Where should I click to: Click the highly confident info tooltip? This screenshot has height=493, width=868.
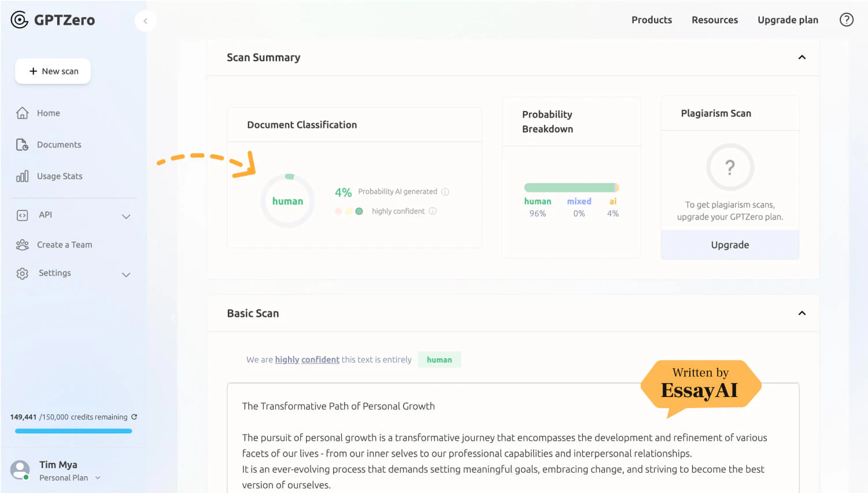(432, 211)
